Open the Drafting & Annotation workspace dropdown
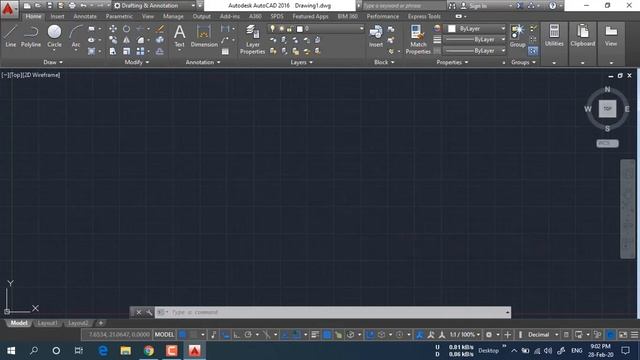Screen dimensions: 640x360 coord(154,6)
